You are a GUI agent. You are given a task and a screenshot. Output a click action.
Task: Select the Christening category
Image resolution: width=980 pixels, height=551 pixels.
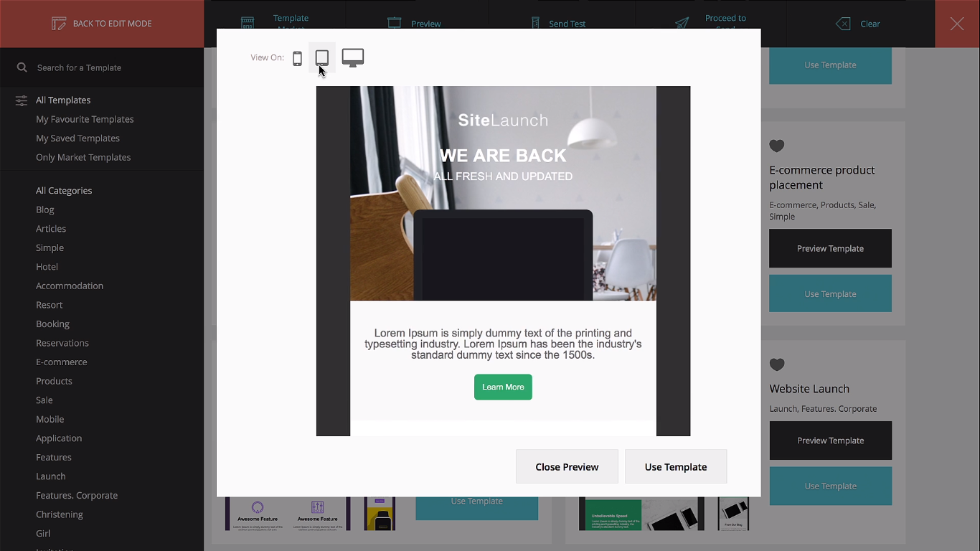pyautogui.click(x=60, y=514)
